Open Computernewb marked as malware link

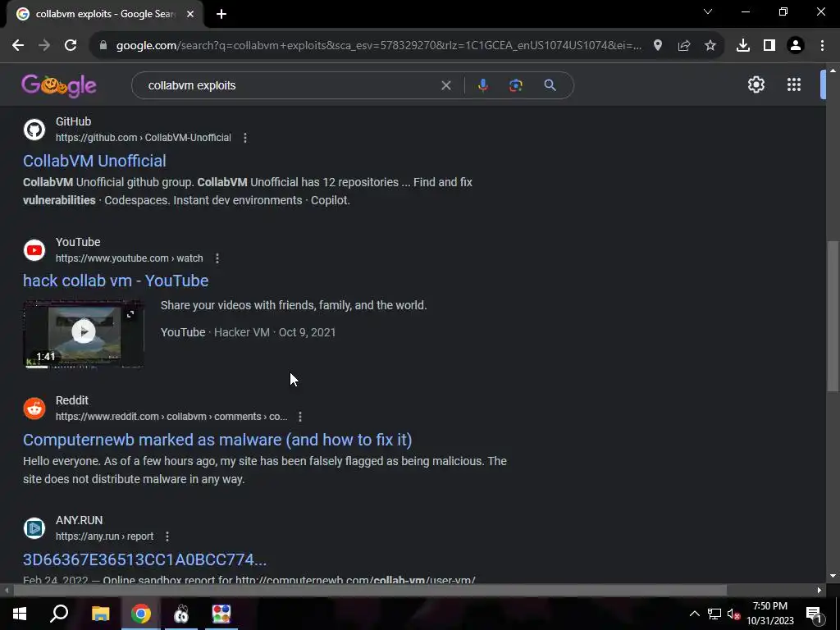[217, 440]
